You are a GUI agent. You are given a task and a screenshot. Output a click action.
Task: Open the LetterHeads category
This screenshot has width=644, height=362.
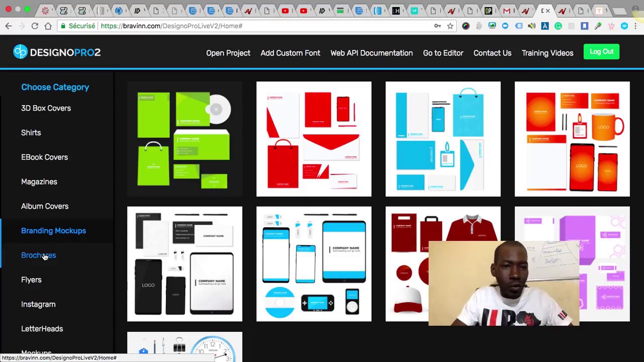pos(42,329)
